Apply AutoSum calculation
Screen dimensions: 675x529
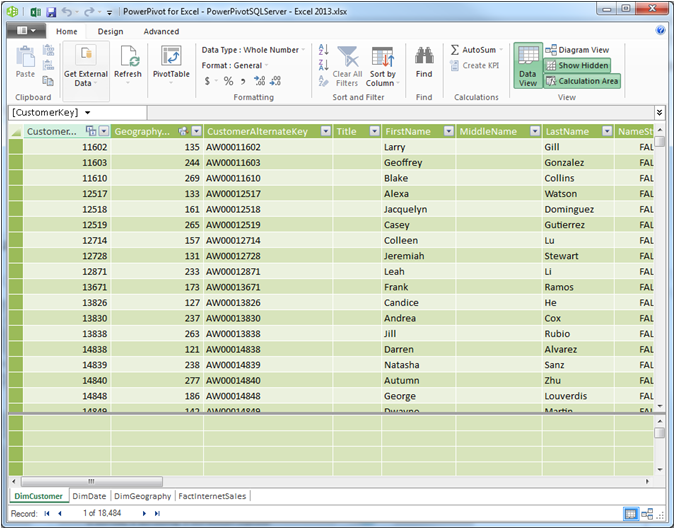476,50
